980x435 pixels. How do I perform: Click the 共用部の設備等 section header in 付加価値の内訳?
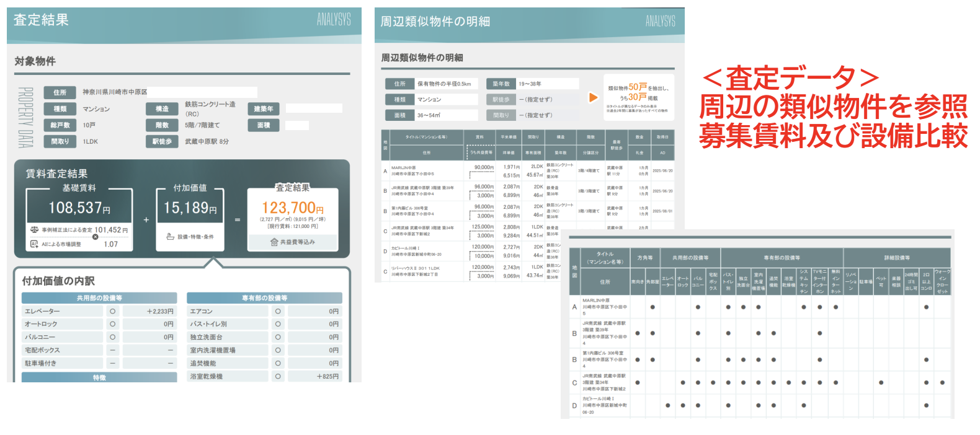coord(99,298)
